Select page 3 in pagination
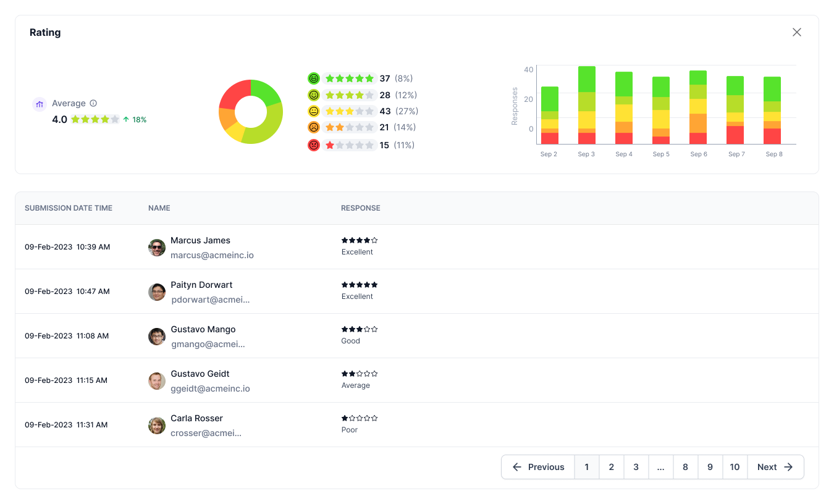 tap(636, 467)
